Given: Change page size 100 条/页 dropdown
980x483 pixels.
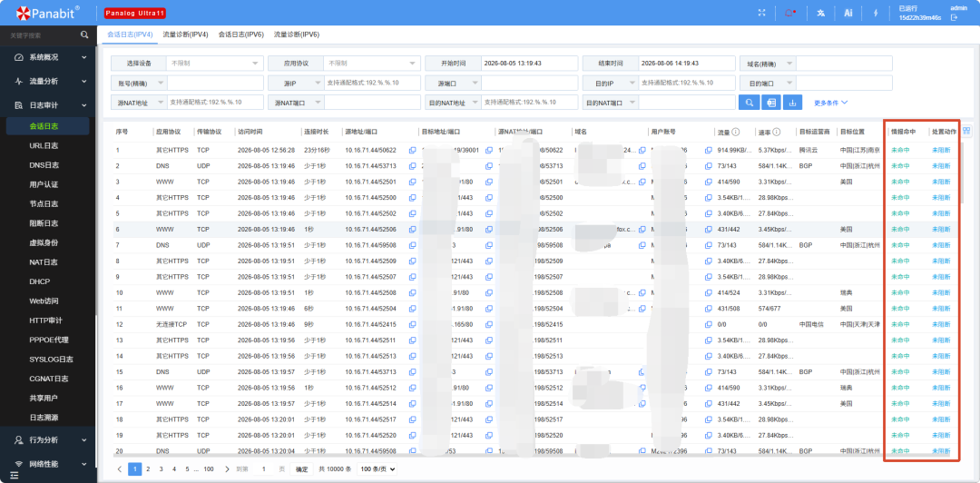Looking at the screenshot, I should (377, 468).
